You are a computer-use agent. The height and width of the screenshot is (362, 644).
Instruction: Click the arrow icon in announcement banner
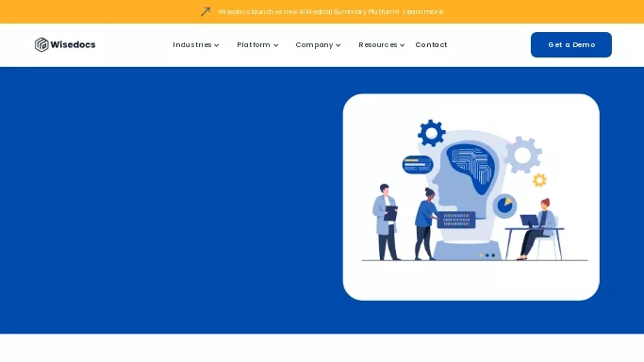(206, 11)
